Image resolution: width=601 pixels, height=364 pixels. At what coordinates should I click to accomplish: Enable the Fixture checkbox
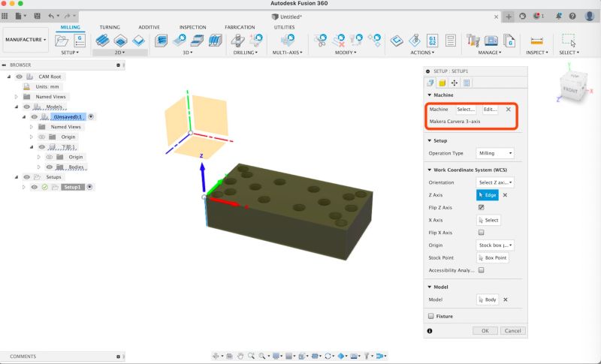[430, 316]
